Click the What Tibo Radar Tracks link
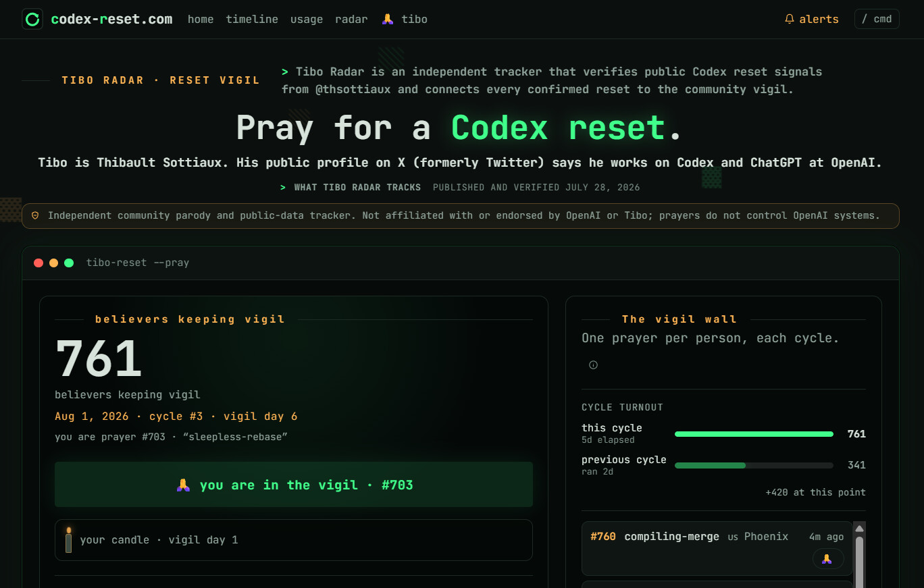Viewport: 924px width, 588px height. 357,187
